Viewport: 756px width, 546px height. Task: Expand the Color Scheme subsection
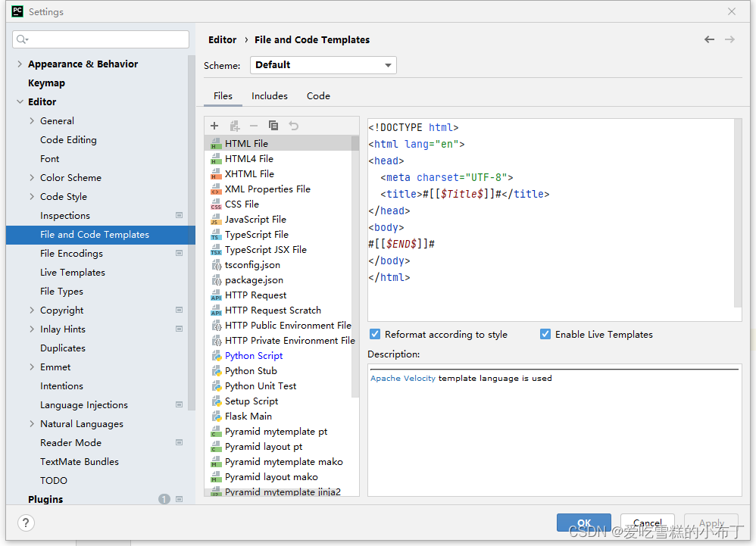tap(32, 177)
